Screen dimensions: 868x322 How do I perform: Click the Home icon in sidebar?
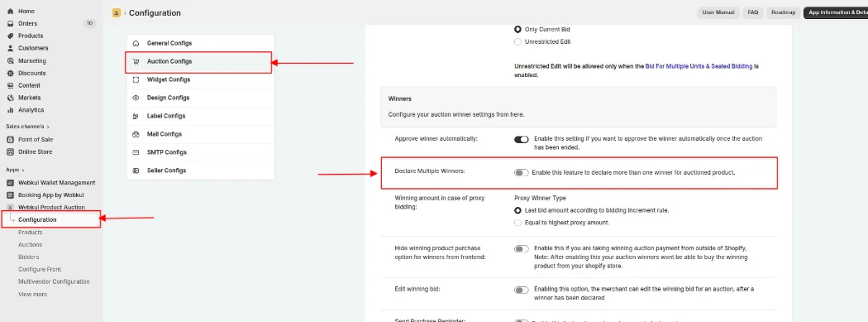[x=10, y=11]
